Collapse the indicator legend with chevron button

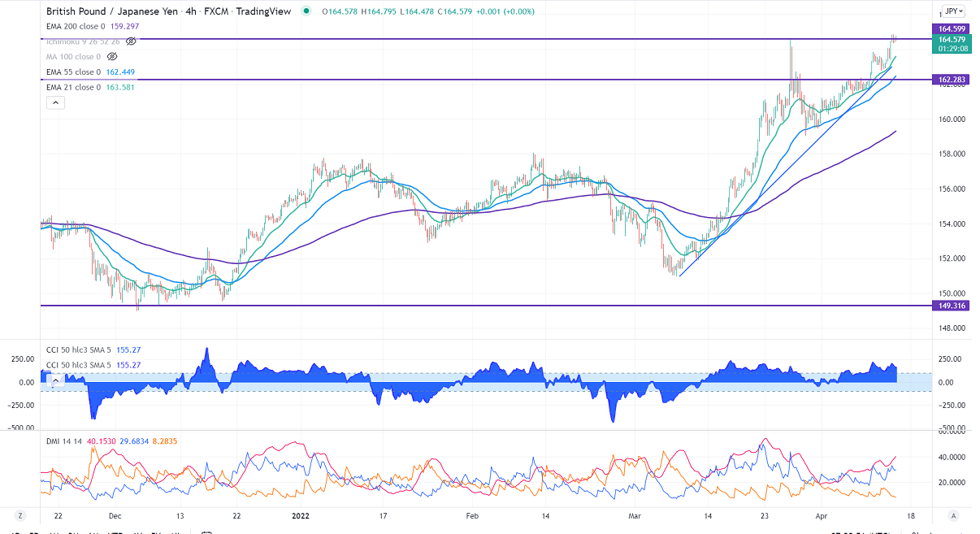56,102
